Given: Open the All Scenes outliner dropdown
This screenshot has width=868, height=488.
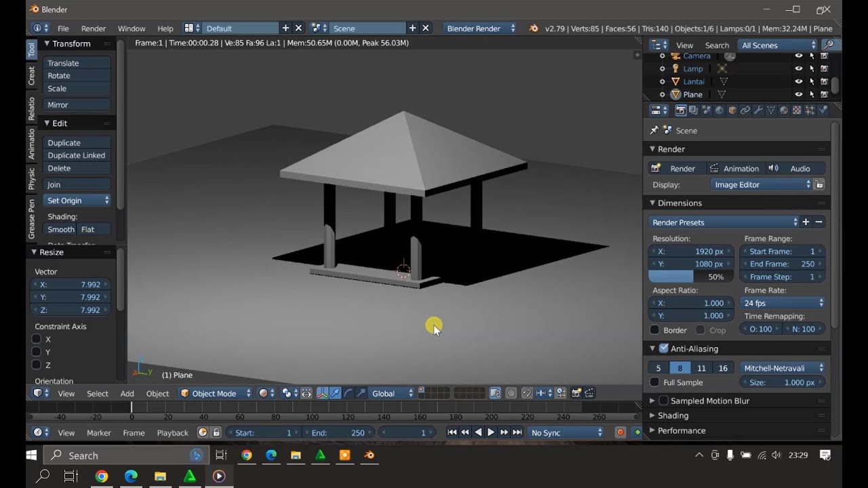Looking at the screenshot, I should [x=777, y=45].
